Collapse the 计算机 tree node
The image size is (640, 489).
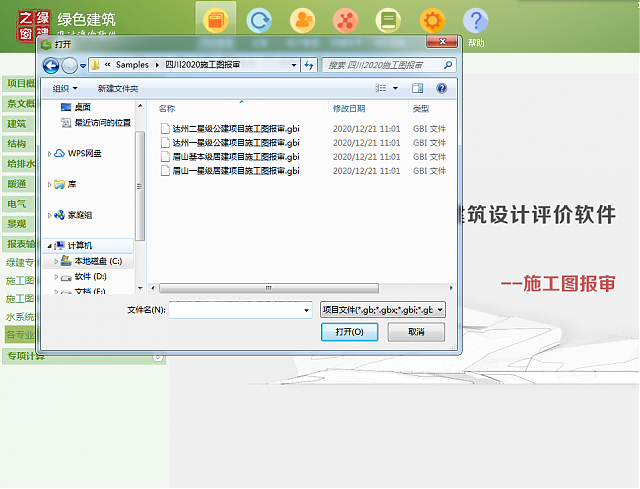point(50,246)
